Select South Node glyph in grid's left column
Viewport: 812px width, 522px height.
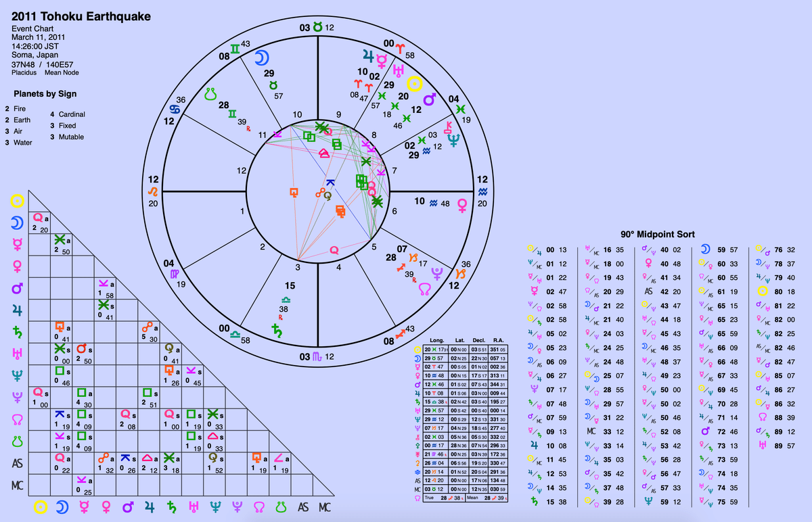18,441
